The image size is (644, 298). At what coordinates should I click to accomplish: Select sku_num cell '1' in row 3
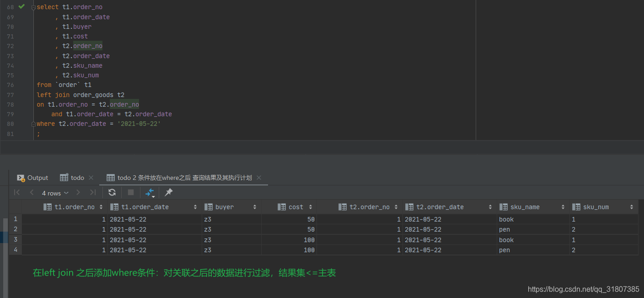[x=604, y=240]
